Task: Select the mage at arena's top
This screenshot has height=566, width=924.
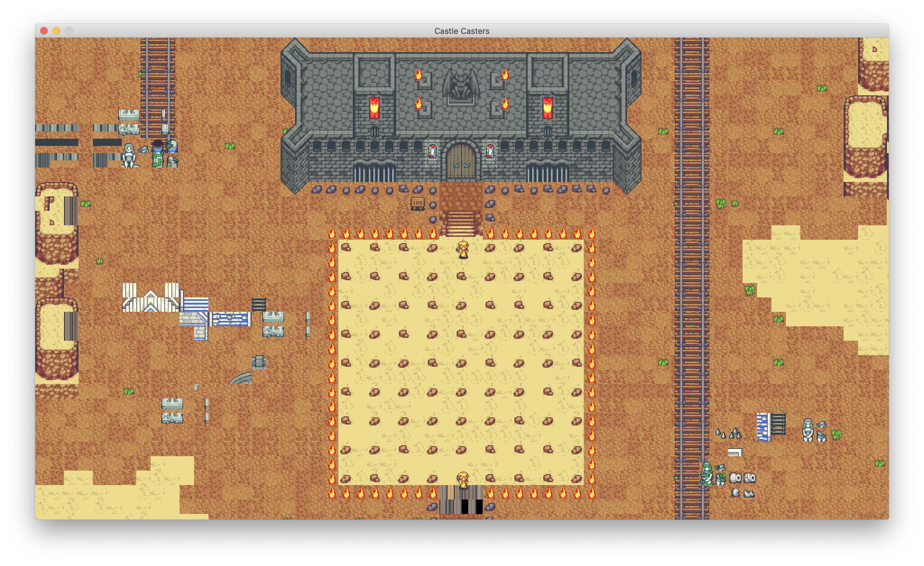Action: (463, 250)
